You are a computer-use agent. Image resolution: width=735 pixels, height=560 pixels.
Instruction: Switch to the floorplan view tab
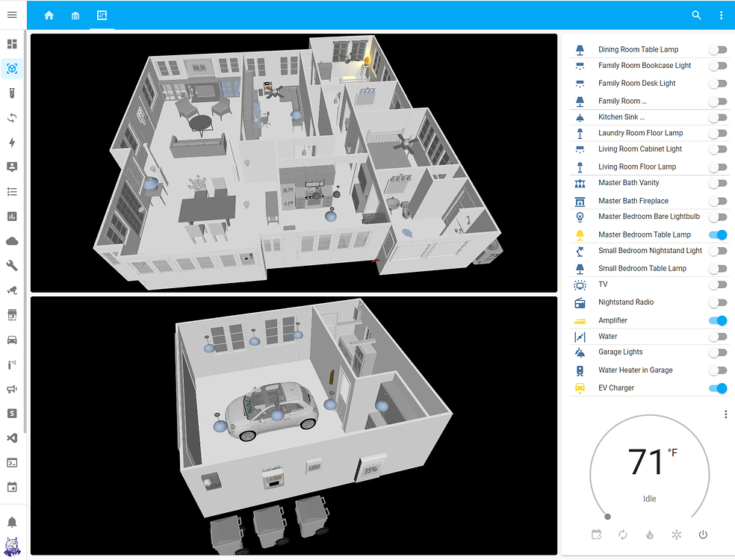102,15
